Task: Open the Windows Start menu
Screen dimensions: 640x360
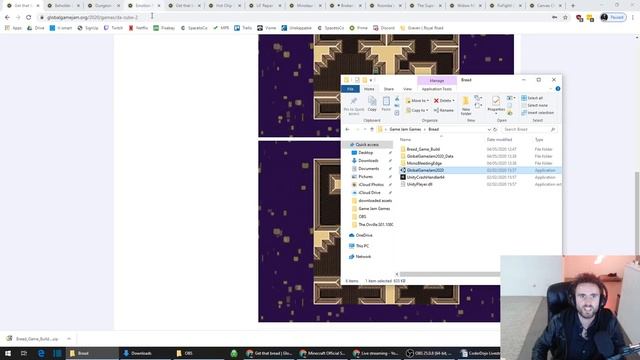Action: (x=8, y=353)
